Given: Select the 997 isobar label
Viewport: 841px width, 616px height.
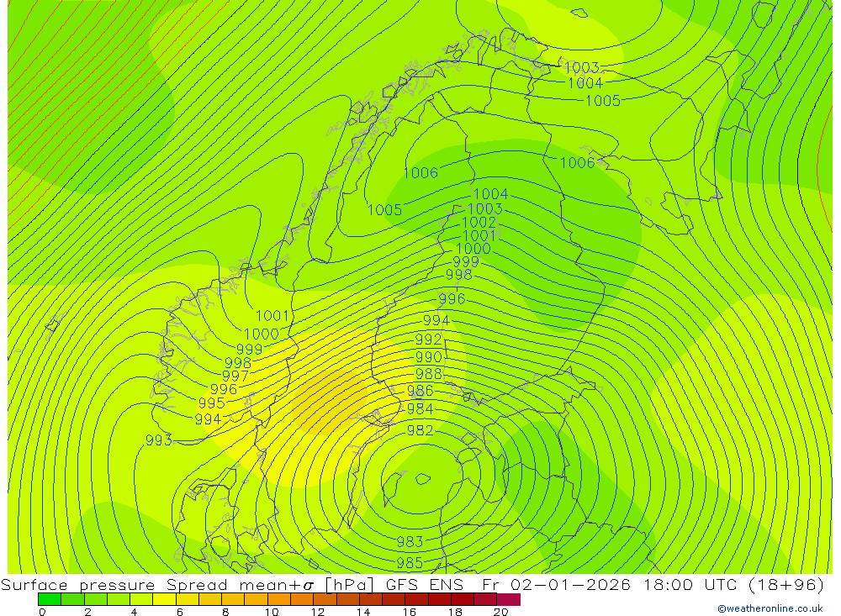Looking at the screenshot, I should click(x=235, y=376).
